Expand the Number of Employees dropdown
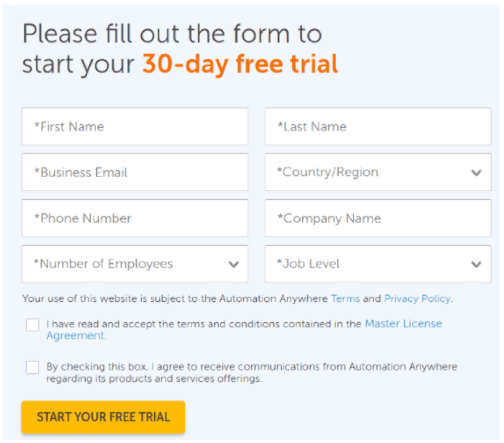 135,264
